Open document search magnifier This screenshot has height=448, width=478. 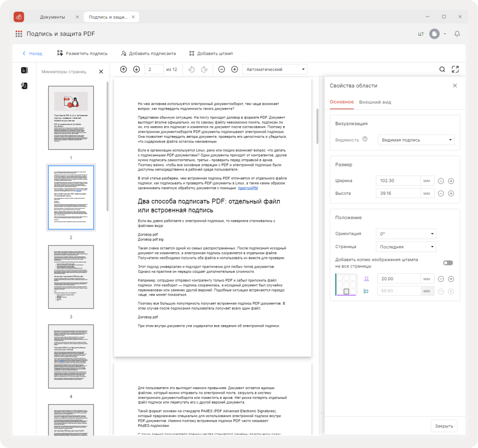click(442, 69)
